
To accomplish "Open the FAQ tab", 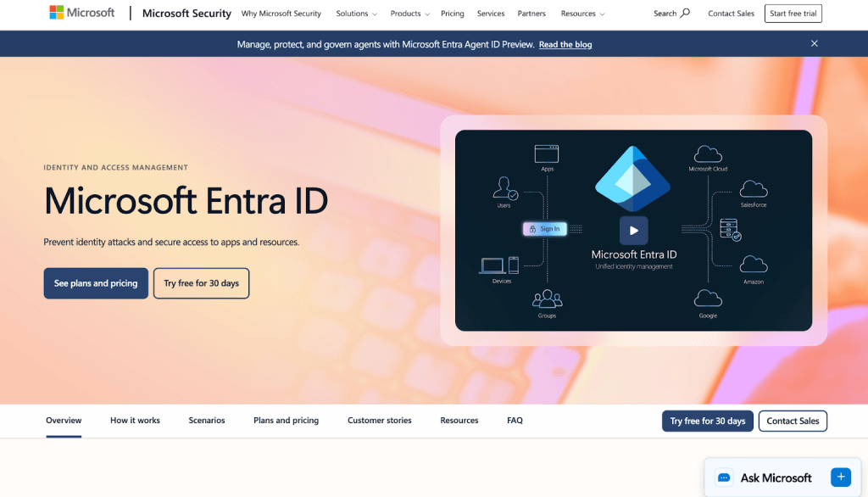I will tap(515, 421).
